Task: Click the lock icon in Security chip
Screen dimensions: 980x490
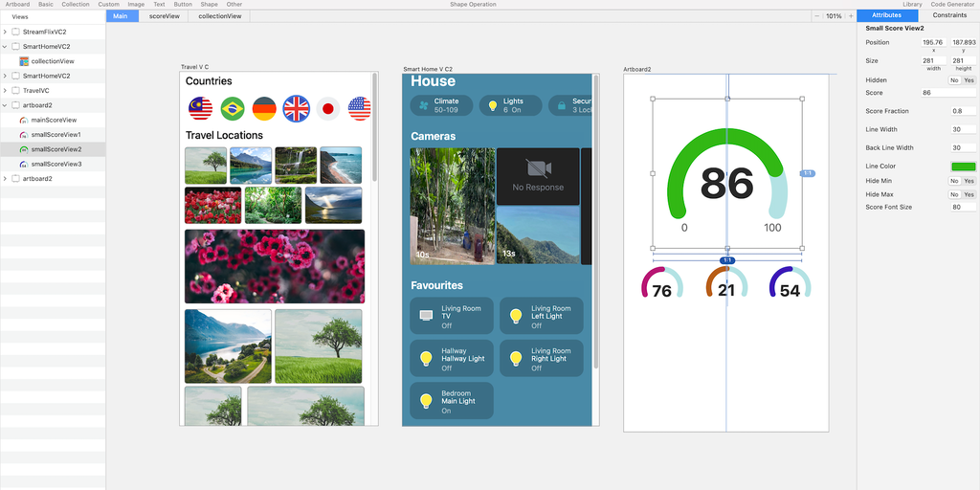Action: 562,105
